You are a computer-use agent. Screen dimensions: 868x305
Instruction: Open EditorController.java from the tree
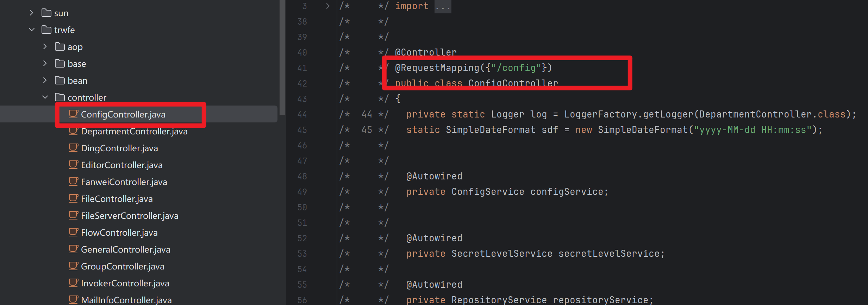coord(122,165)
